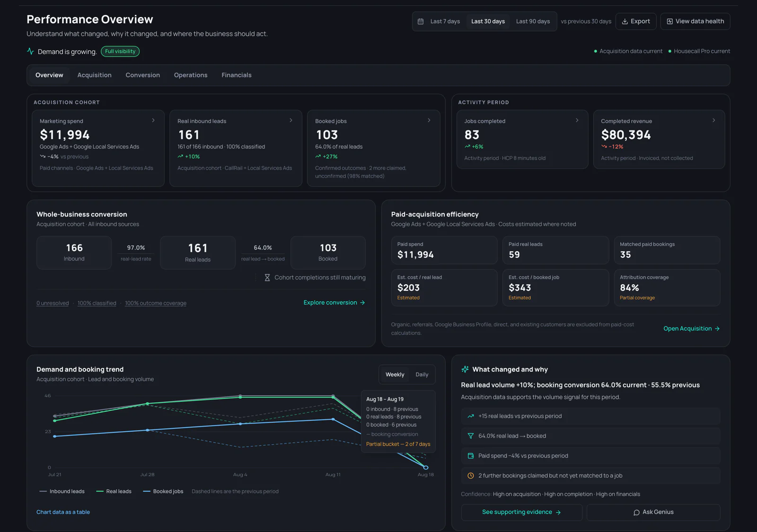
Task: Click the 0 unresolved link
Action: click(x=53, y=303)
